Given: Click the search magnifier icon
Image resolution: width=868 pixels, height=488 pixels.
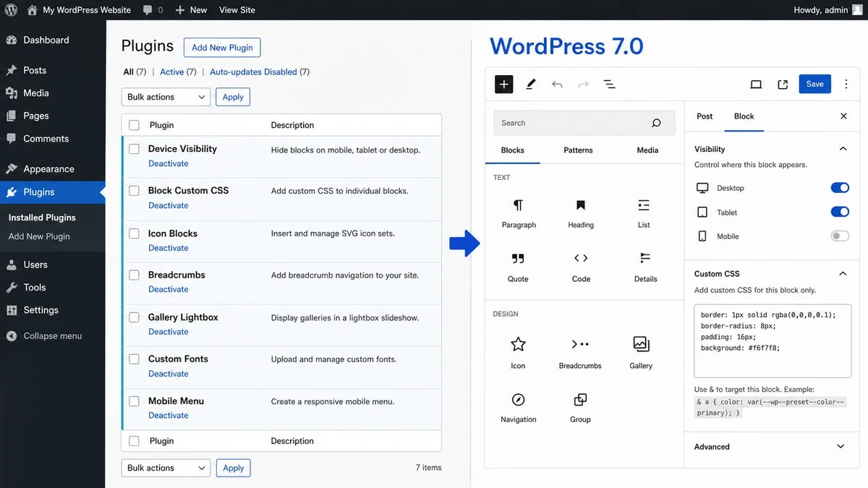Looking at the screenshot, I should pyautogui.click(x=656, y=123).
